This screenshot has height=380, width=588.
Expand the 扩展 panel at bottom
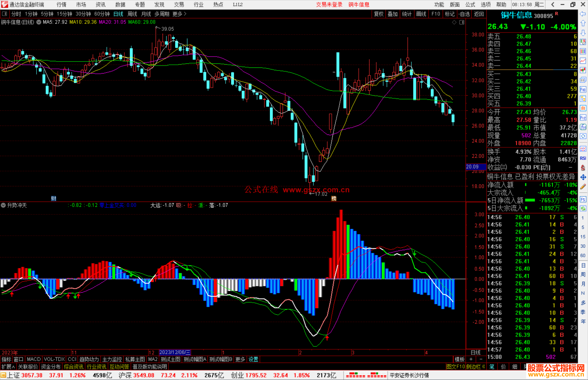(x=8, y=367)
